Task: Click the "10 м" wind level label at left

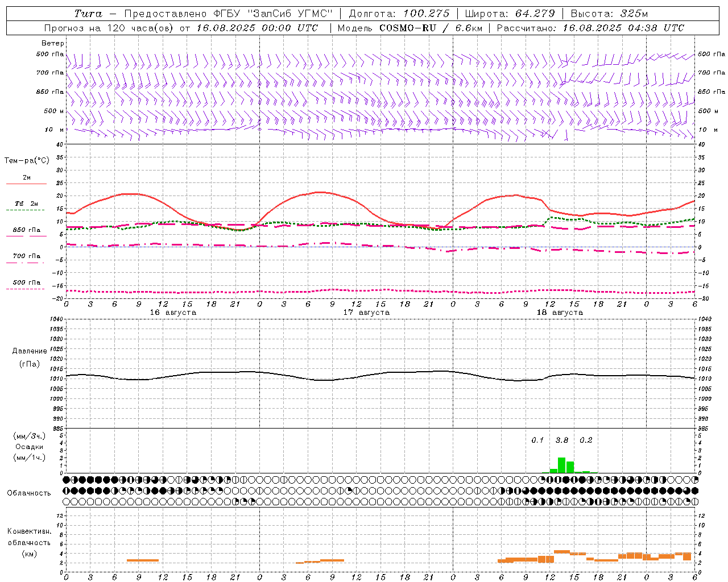Action: 55,130
